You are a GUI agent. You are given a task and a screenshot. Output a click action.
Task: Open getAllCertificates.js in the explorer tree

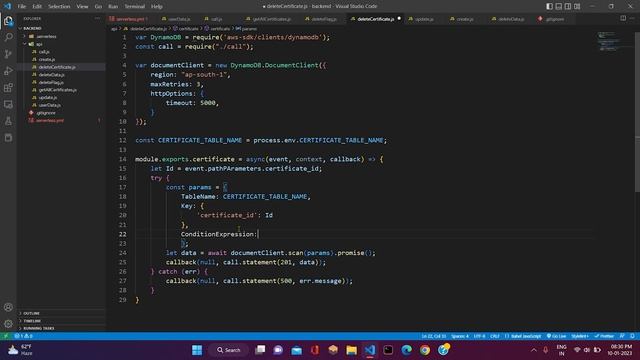(58, 90)
